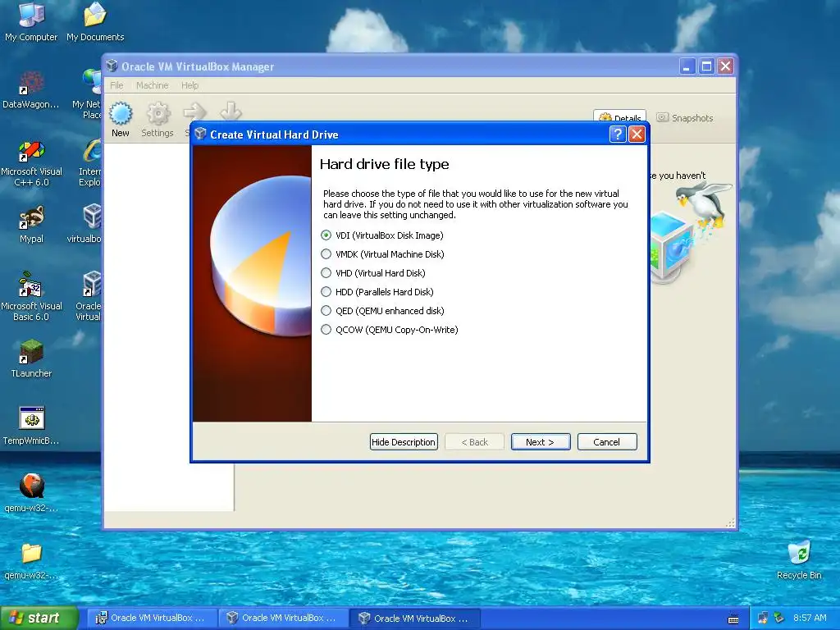Choose VMDK (Virtual Machine Disk) format
The height and width of the screenshot is (630, 840).
coord(382,254)
